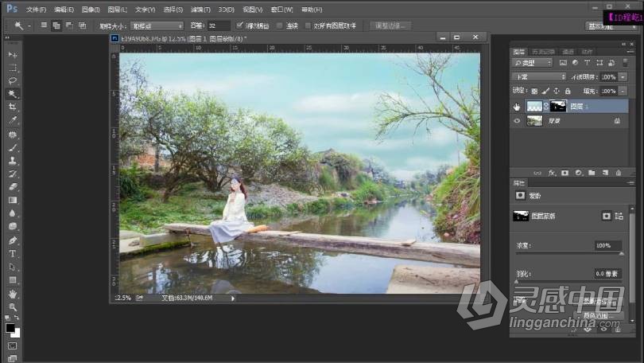The height and width of the screenshot is (363, 644).
Task: Toggle lock transparent pixels
Action: [534, 92]
